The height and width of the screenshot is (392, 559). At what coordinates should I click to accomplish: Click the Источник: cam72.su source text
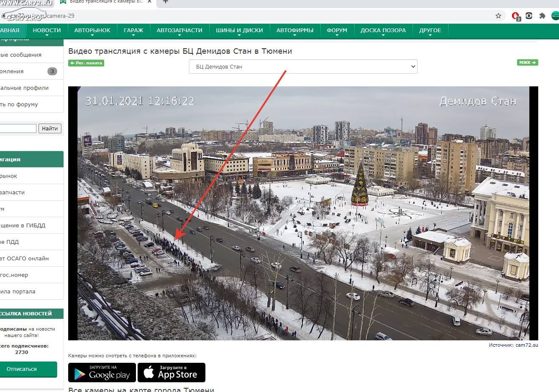[513, 345]
